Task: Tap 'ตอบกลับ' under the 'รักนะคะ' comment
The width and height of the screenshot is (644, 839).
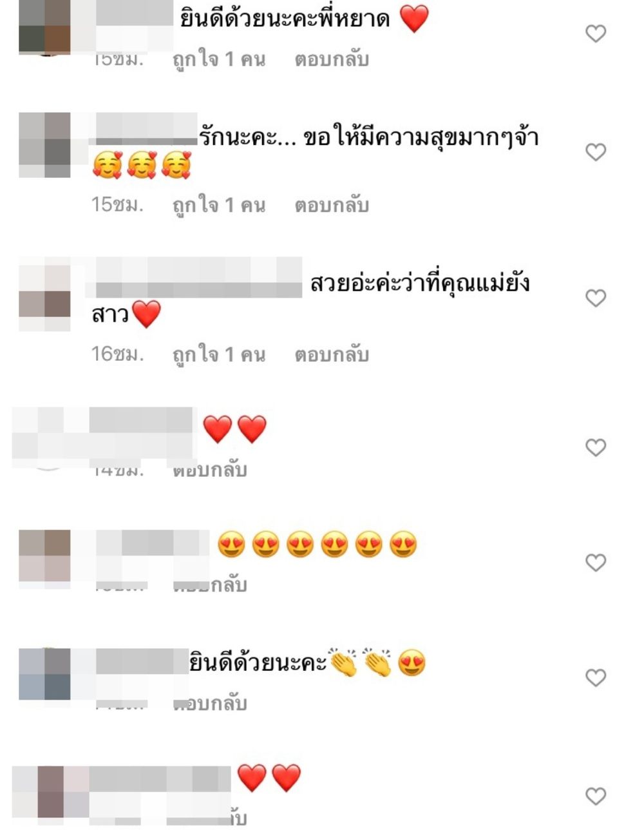Action: [x=332, y=205]
